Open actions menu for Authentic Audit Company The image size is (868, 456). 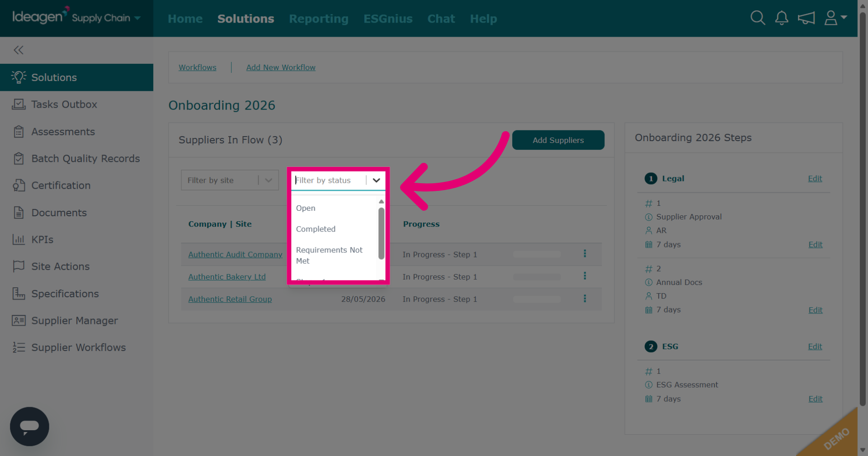(x=585, y=253)
